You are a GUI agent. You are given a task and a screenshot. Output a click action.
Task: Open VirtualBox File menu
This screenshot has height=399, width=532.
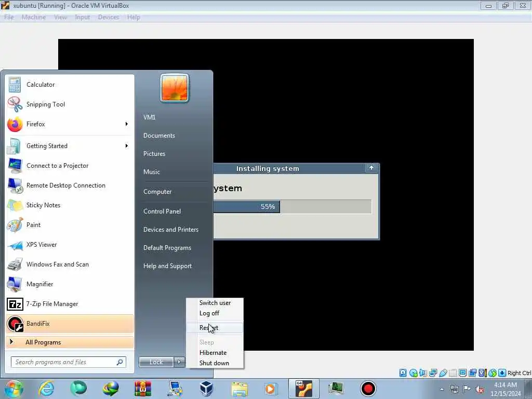tap(9, 17)
